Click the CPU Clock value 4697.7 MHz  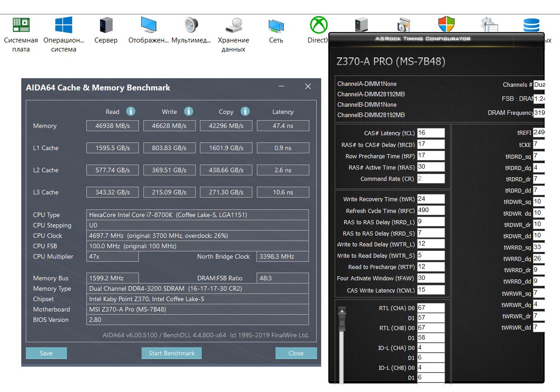tap(198, 236)
